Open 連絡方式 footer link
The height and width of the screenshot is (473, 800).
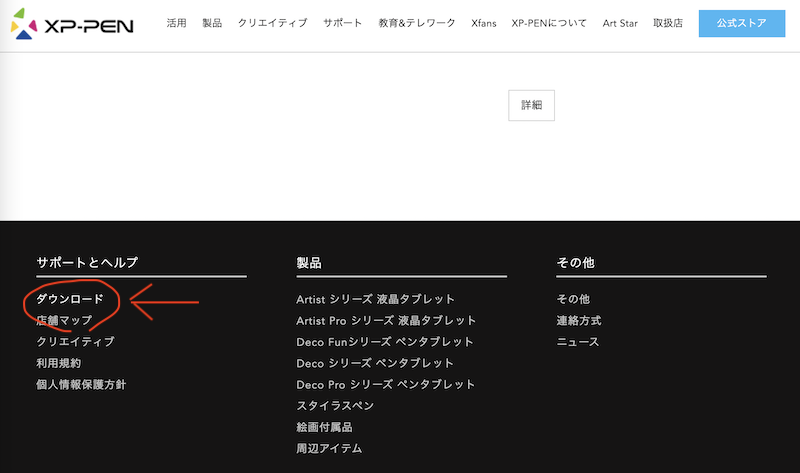[x=578, y=320]
